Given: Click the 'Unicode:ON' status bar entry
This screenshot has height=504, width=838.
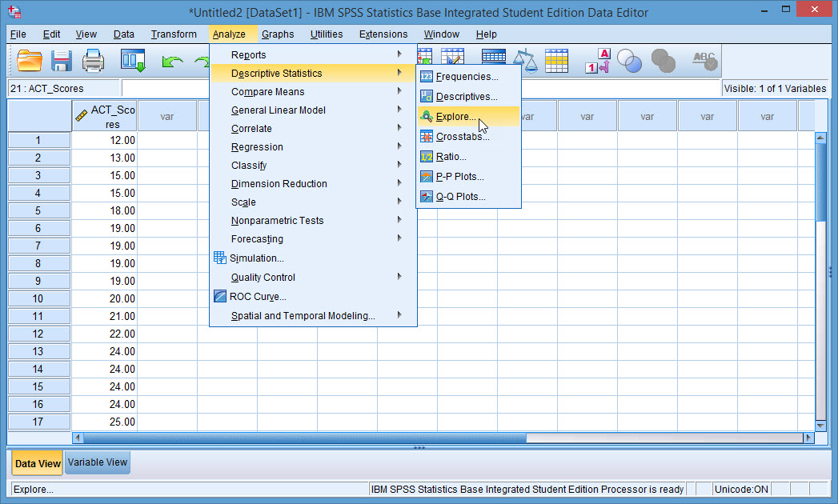Looking at the screenshot, I should pyautogui.click(x=741, y=489).
